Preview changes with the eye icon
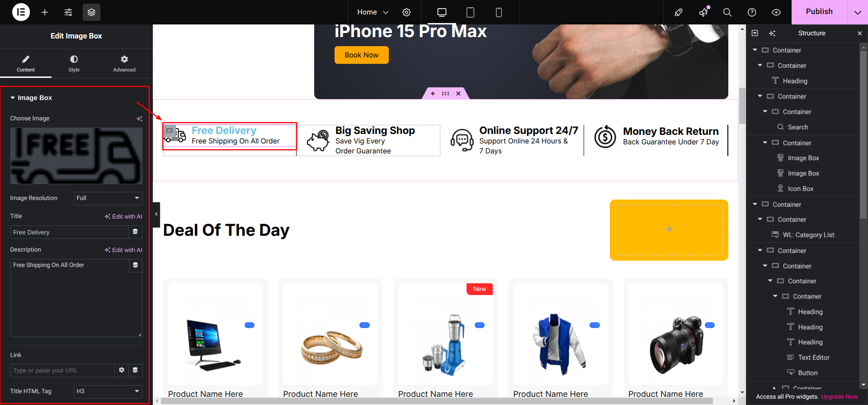 776,12
